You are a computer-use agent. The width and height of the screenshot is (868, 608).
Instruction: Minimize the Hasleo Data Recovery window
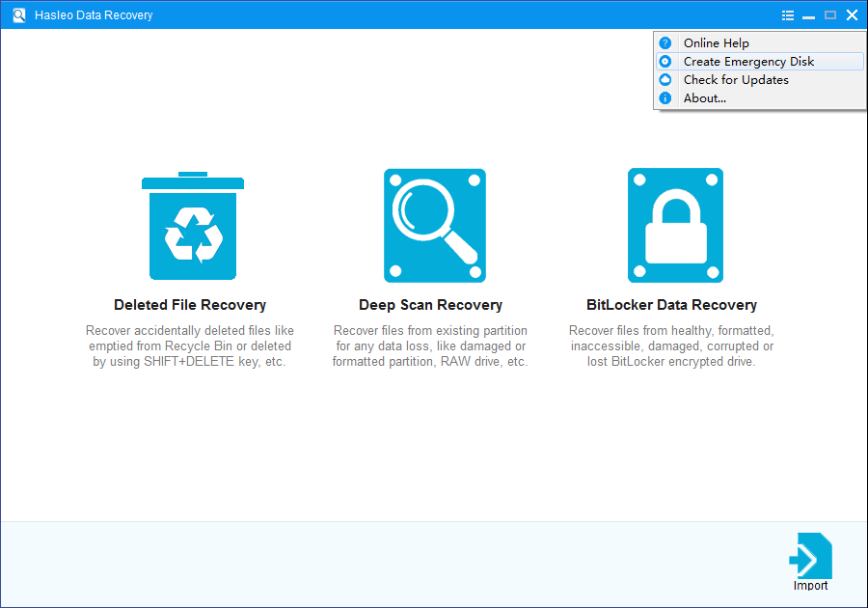[x=809, y=15]
